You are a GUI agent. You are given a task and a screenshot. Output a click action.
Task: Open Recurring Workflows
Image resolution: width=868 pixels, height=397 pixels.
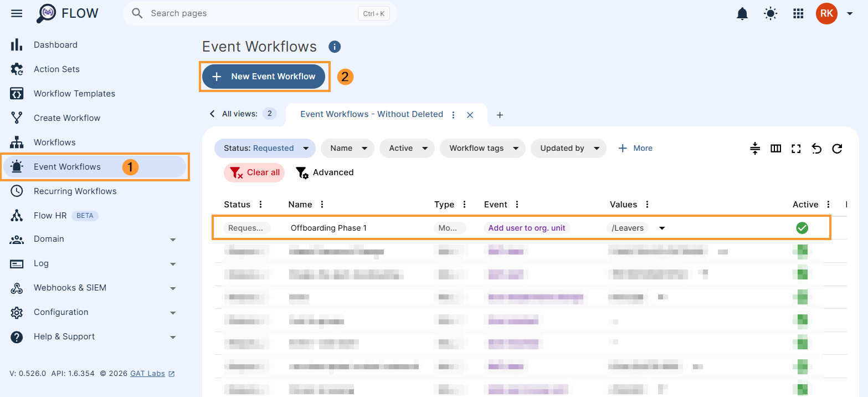point(95,191)
